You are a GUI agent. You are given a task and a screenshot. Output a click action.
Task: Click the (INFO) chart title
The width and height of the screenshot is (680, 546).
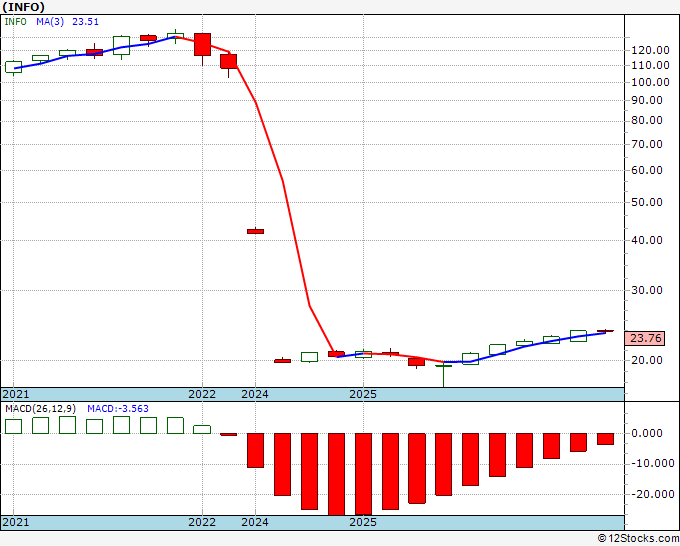tap(23, 7)
